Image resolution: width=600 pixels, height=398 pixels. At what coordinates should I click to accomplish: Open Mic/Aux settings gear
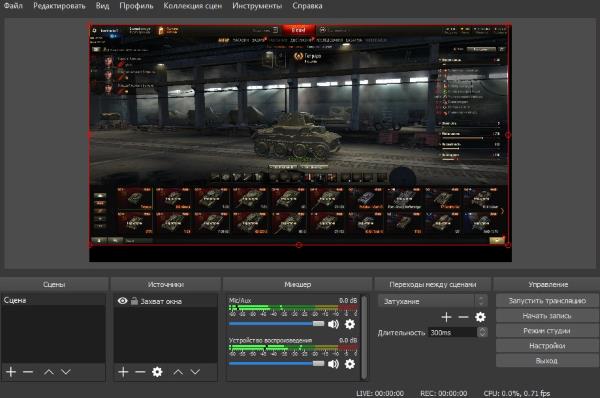pyautogui.click(x=350, y=324)
